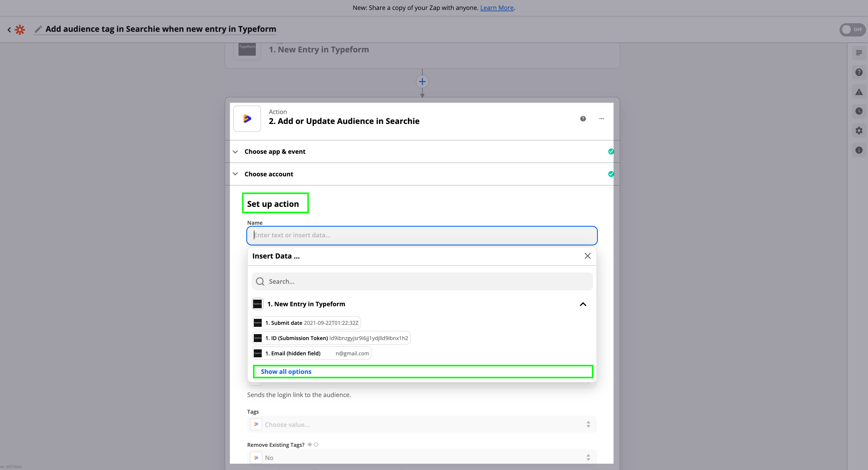Open the action step more options menu
868x470 pixels.
601,119
